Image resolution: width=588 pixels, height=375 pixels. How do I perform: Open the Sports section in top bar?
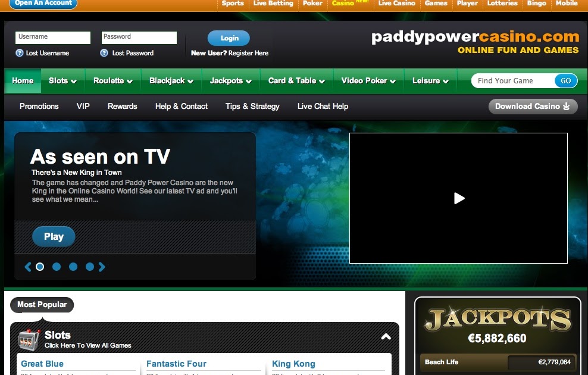click(233, 4)
